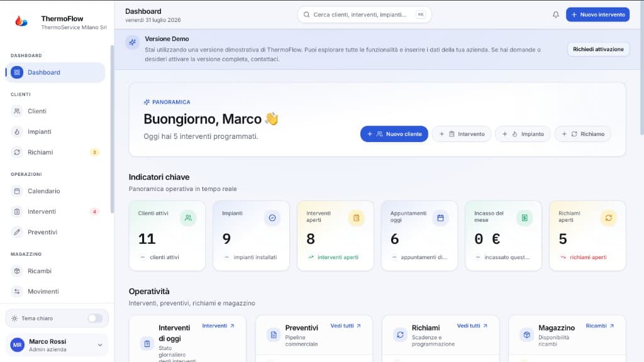Click the Magazzino panel box icon
This screenshot has width=644, height=362.
pyautogui.click(x=526, y=334)
